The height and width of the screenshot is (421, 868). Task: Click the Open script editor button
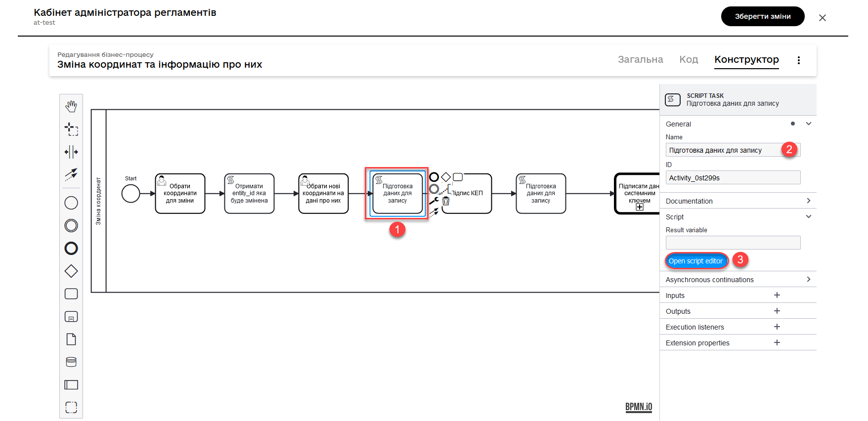pyautogui.click(x=696, y=261)
